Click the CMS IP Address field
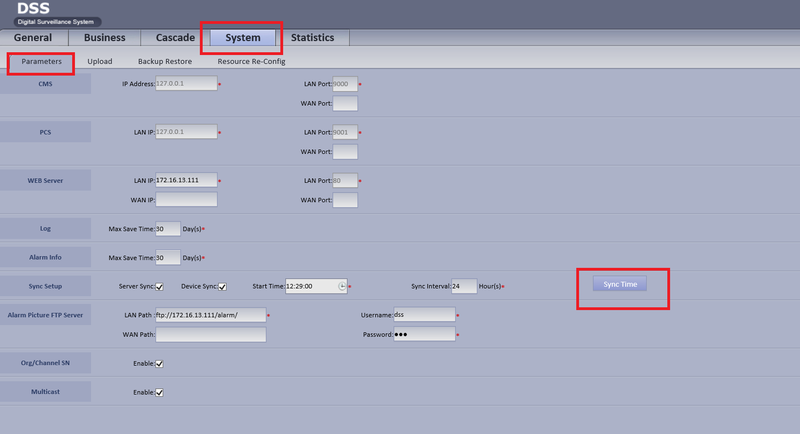Screen dimensions: 800x434 point(186,84)
